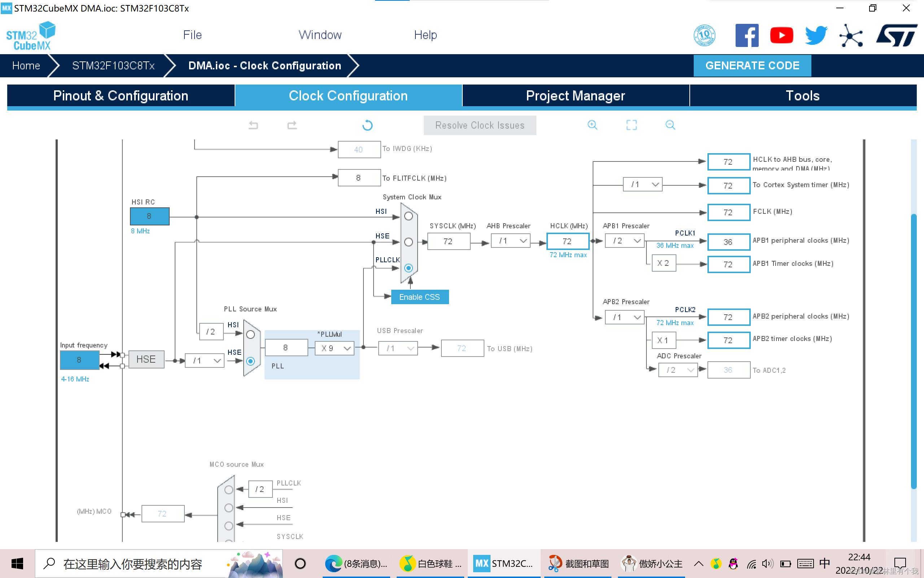Click the volume speaker tray icon
924x578 pixels.
click(x=767, y=564)
